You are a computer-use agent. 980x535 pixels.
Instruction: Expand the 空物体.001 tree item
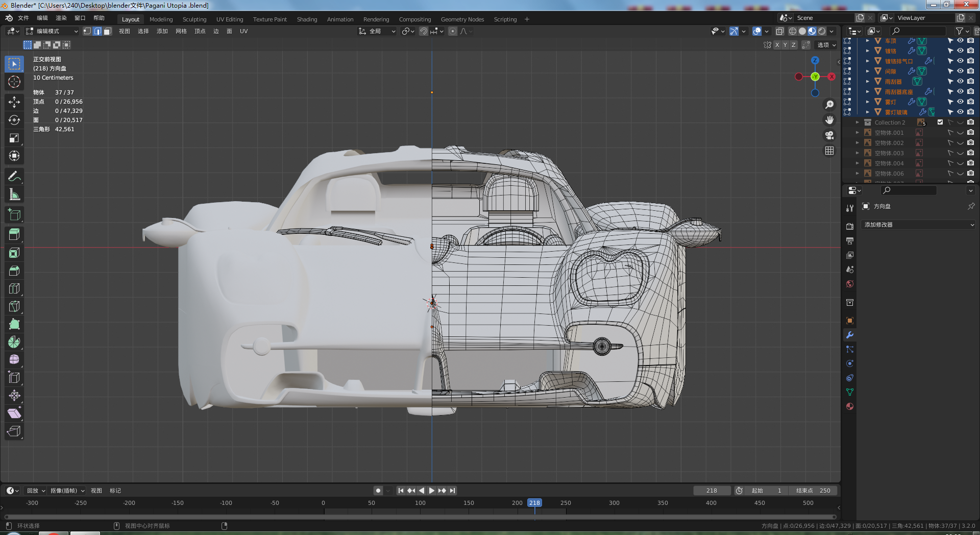point(857,133)
